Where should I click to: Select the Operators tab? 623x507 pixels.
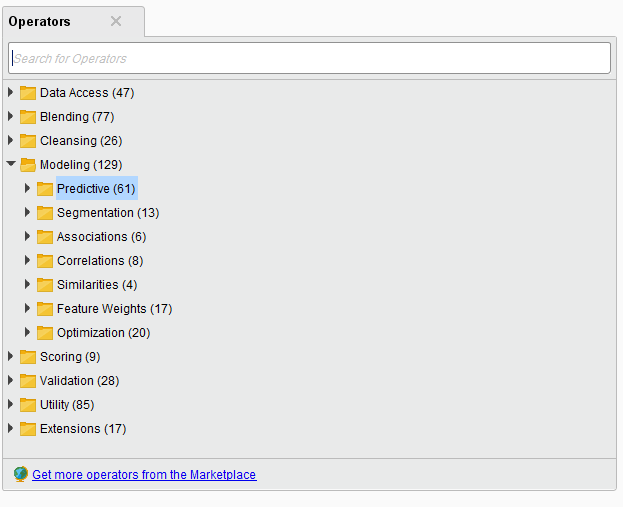pos(39,21)
